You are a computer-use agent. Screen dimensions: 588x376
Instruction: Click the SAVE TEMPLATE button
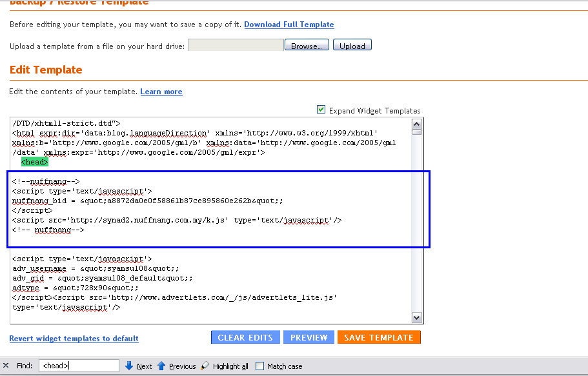click(379, 337)
